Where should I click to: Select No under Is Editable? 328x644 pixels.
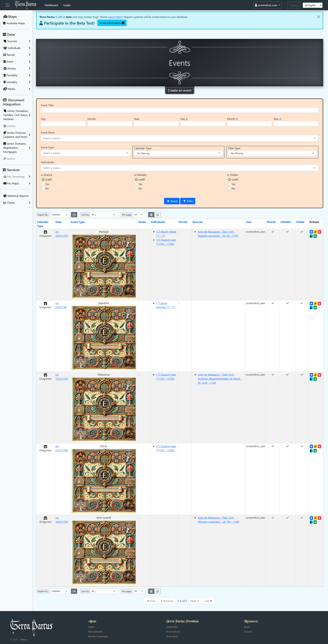[x=136, y=188]
